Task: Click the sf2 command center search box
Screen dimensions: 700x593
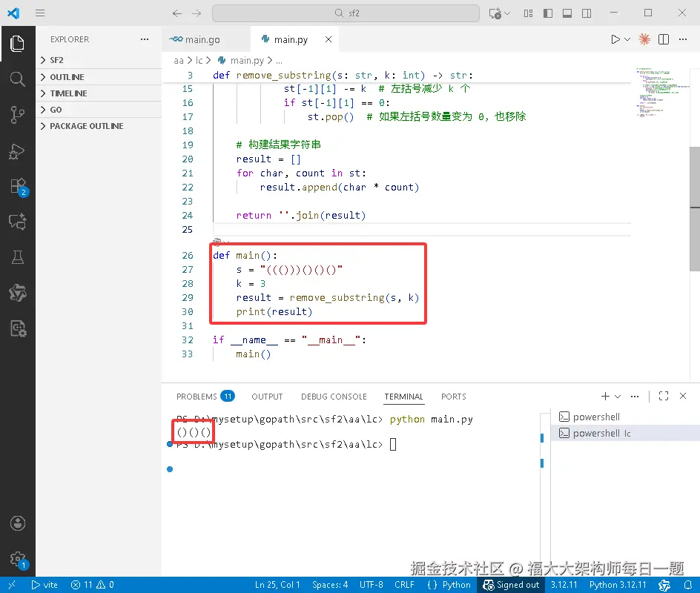Action: 346,13
